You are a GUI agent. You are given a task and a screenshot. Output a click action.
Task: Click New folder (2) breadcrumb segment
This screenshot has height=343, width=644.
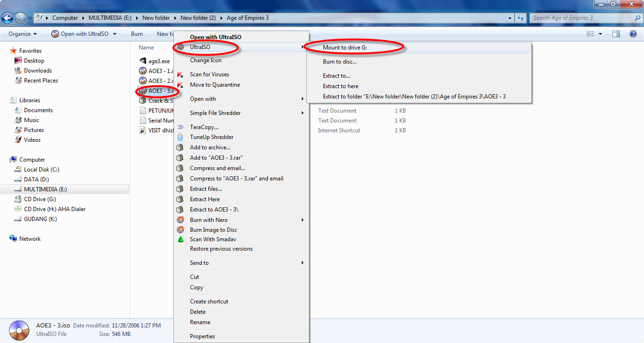click(x=198, y=18)
